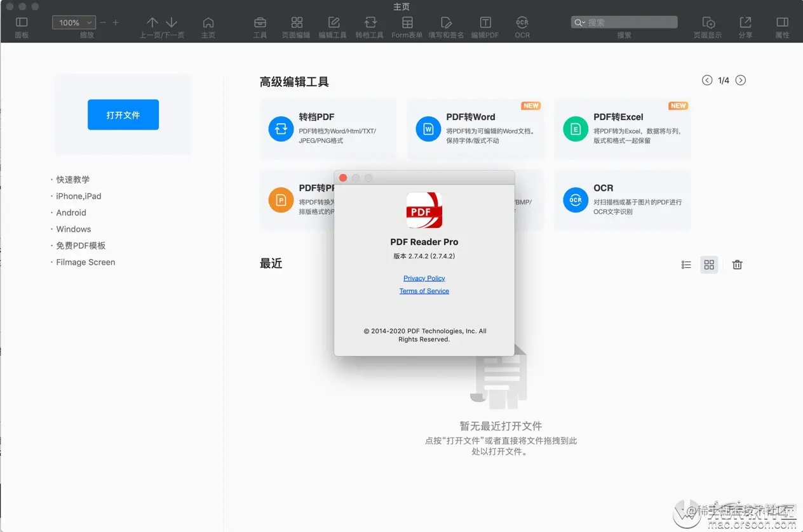Click the PDF Reader Pro app logo
The width and height of the screenshot is (803, 532).
click(x=424, y=211)
